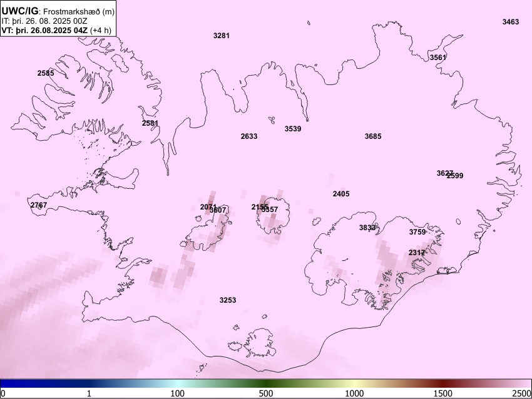Click the 1500 mark on the color scale
This screenshot has height=399, width=532.
pyautogui.click(x=443, y=393)
